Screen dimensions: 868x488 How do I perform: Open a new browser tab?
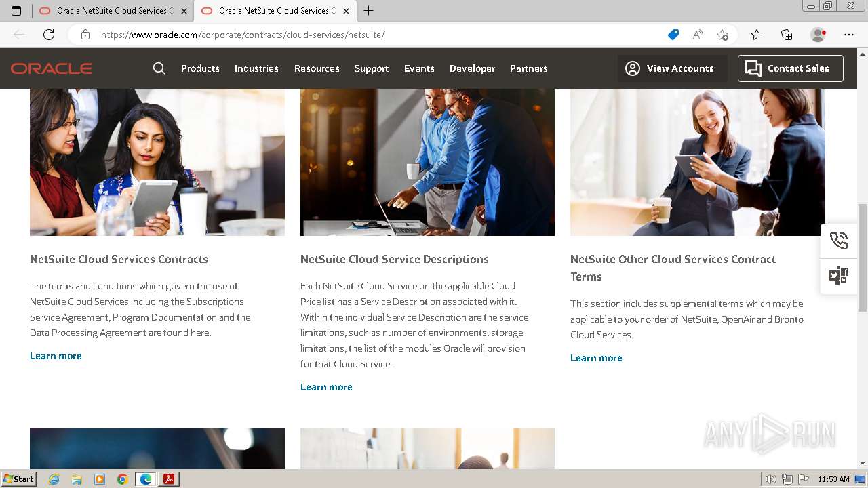[368, 11]
